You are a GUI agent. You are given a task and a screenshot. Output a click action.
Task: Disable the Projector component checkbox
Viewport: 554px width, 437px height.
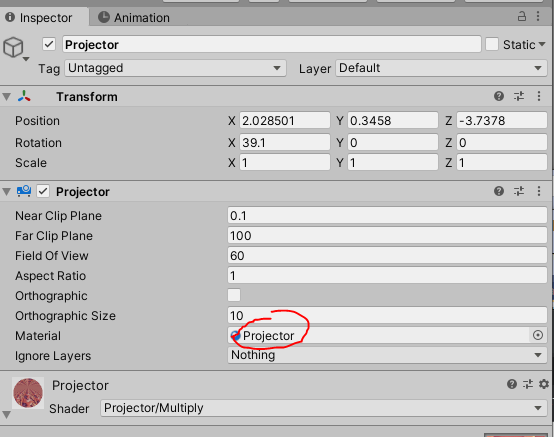click(43, 191)
